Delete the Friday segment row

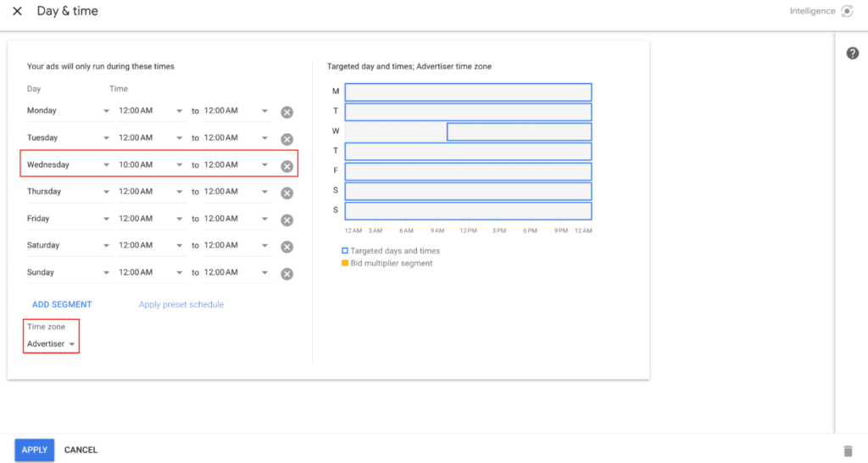click(x=287, y=220)
